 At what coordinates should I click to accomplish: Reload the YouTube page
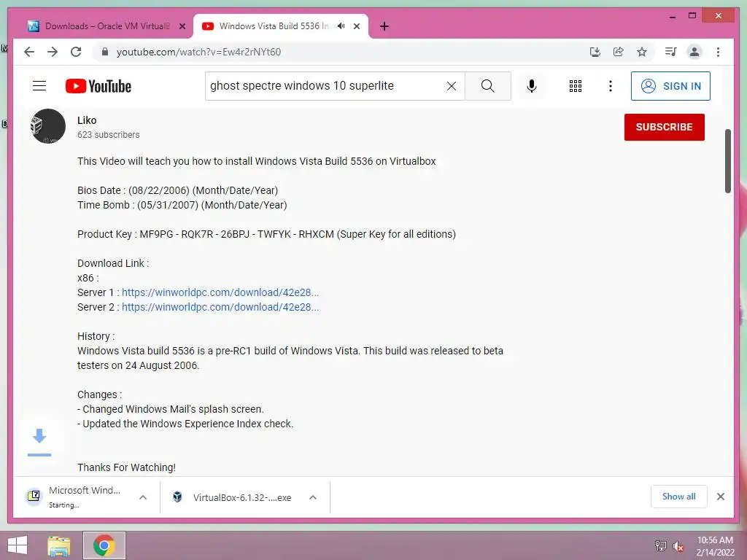[76, 52]
